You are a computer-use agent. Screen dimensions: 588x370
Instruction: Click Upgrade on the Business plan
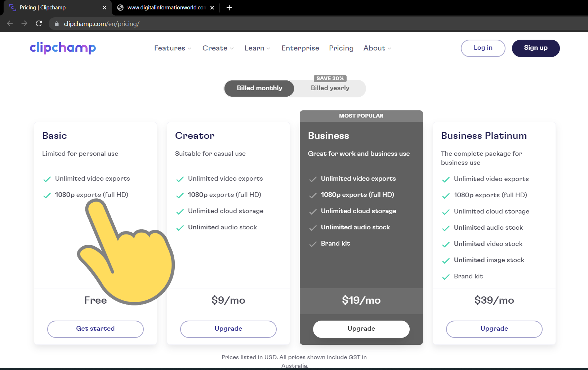pyautogui.click(x=361, y=329)
